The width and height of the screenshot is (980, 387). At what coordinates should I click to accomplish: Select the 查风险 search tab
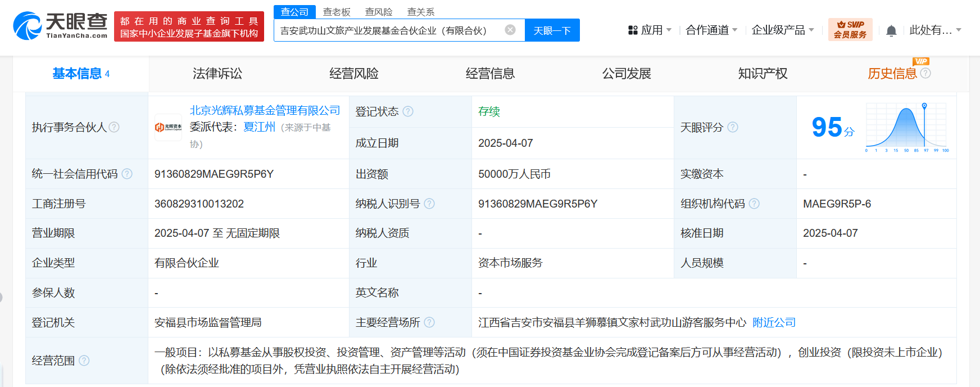pos(379,12)
